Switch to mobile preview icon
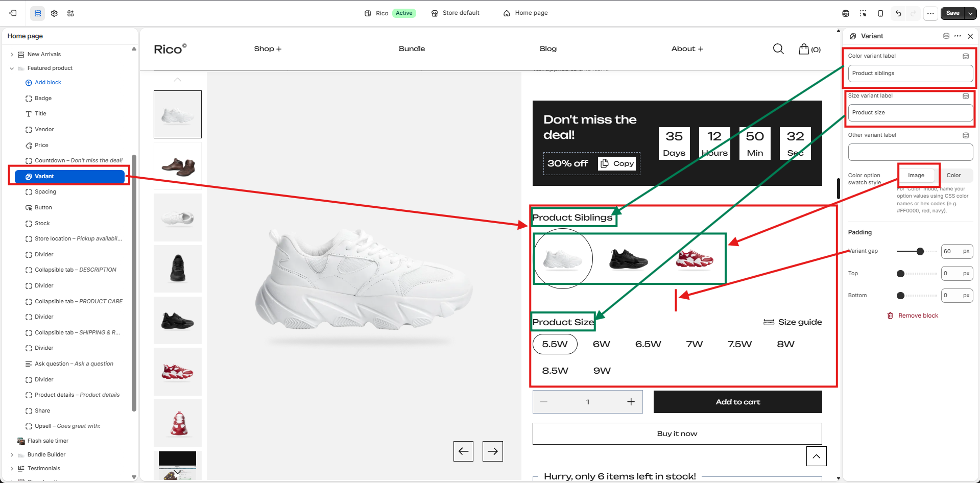This screenshot has height=483, width=980. 880,13
